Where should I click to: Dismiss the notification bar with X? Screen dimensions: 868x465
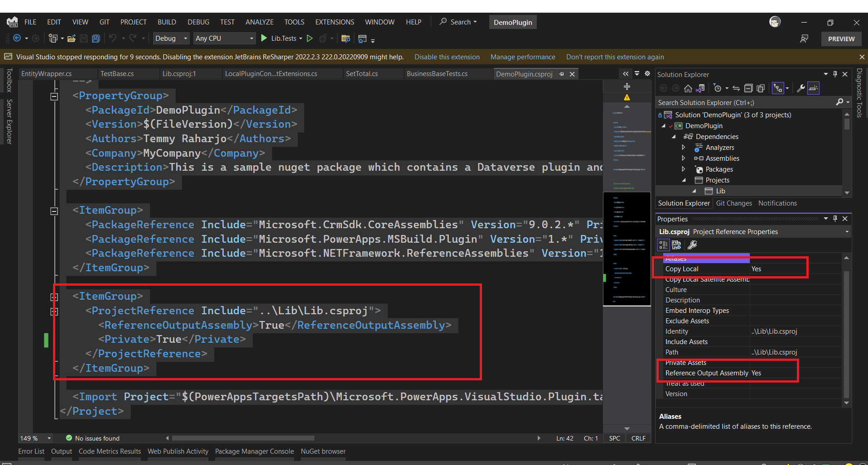[x=862, y=57]
